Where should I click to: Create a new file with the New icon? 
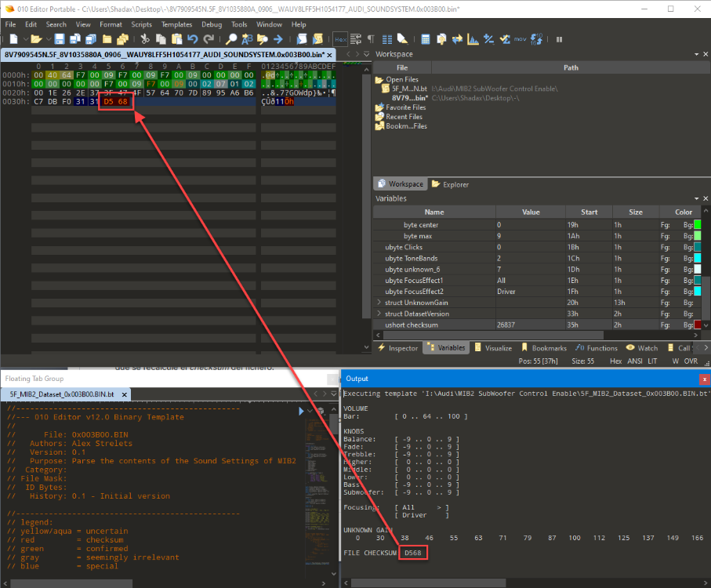point(13,39)
